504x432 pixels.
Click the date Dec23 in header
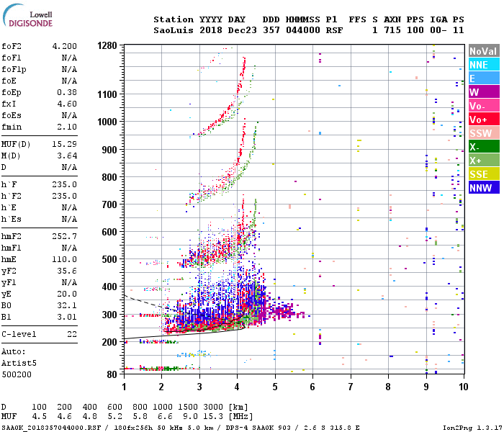(x=243, y=30)
